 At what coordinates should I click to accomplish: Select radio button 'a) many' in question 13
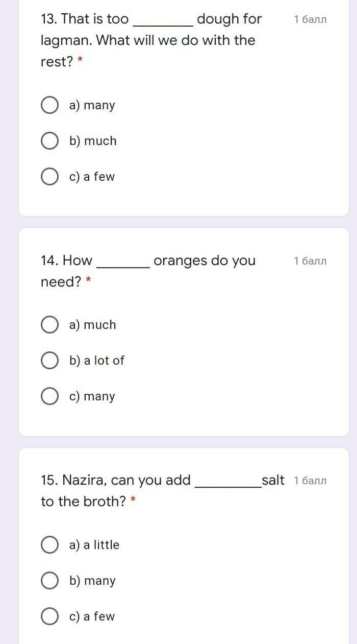point(49,105)
